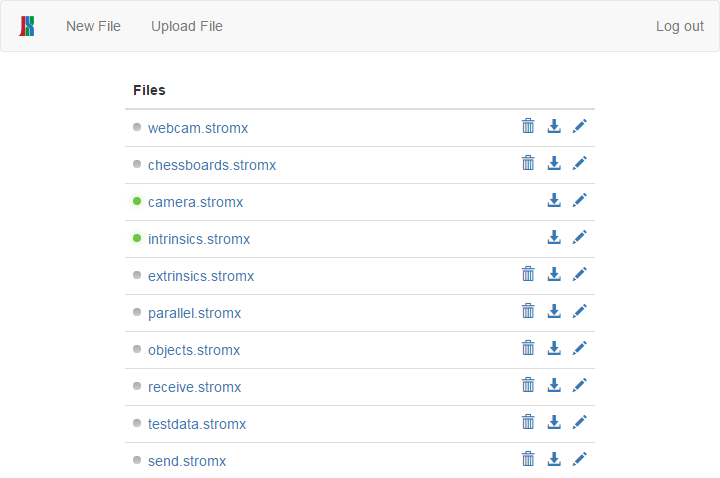
Task: Download the send.stromx file
Action: [x=554, y=459]
